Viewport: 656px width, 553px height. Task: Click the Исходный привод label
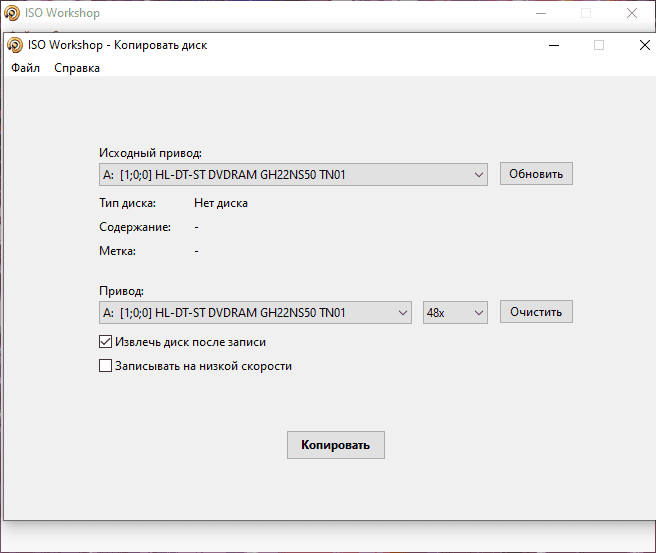click(150, 153)
